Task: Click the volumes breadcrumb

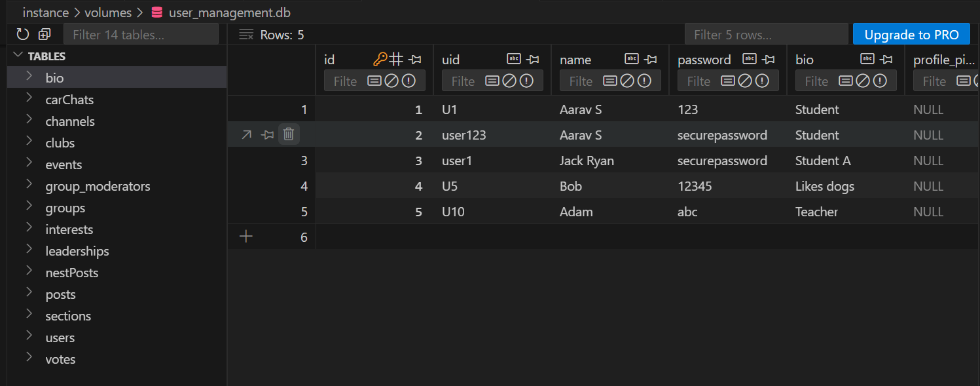Action: tap(108, 12)
